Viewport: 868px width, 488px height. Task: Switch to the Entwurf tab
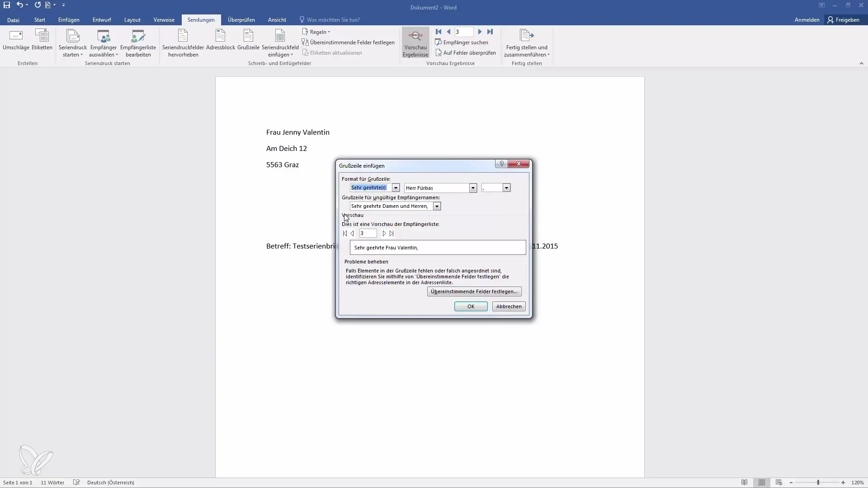click(x=102, y=20)
